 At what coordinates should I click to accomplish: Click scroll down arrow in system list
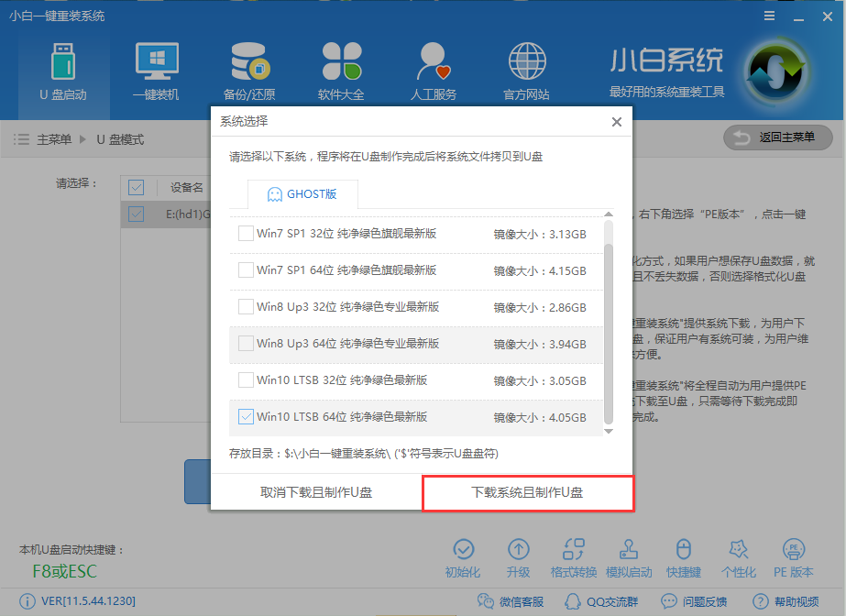[x=608, y=429]
